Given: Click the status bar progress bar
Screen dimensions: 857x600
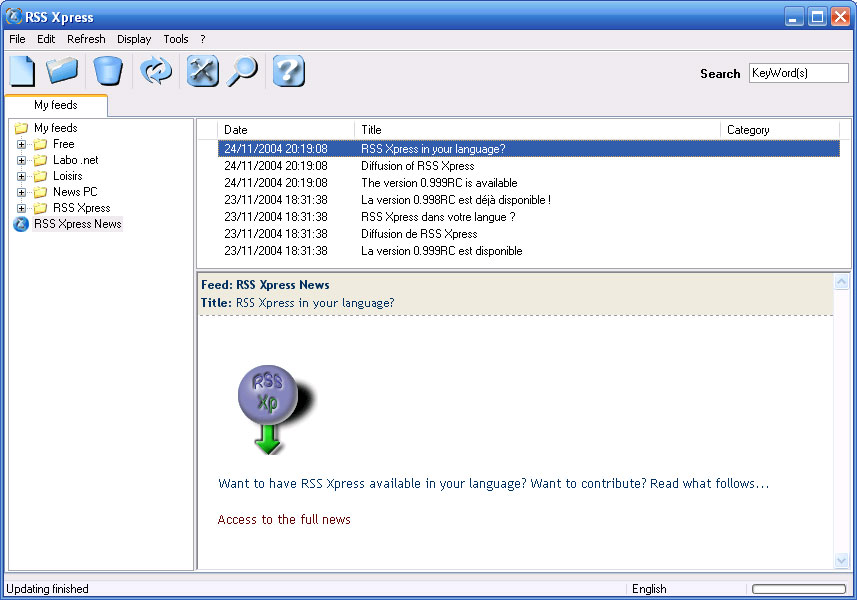Looking at the screenshot, I should [799, 589].
